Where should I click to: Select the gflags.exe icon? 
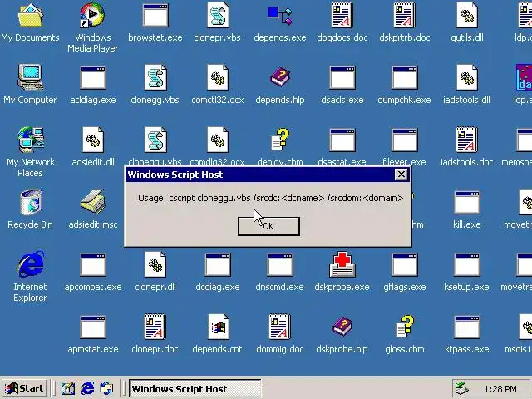pyautogui.click(x=405, y=265)
